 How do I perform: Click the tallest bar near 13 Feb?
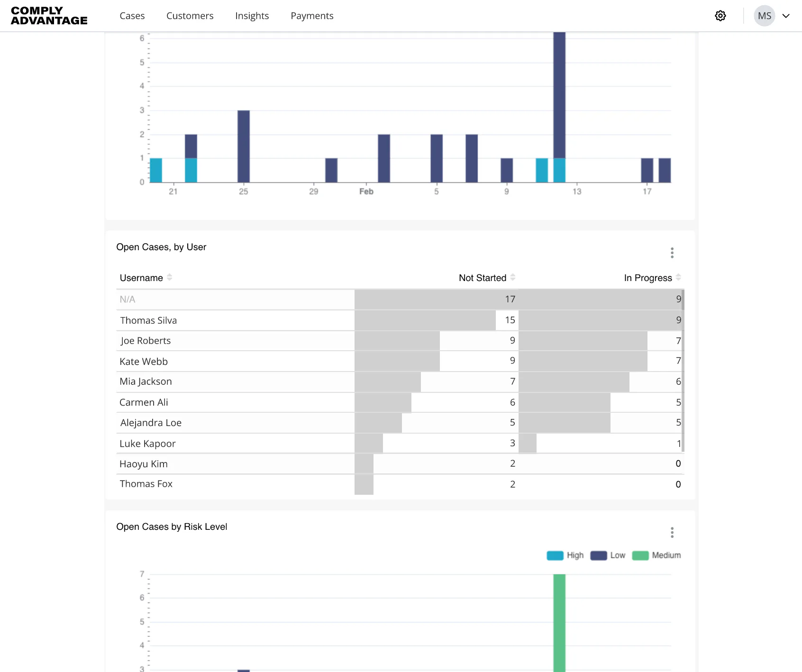click(559, 95)
